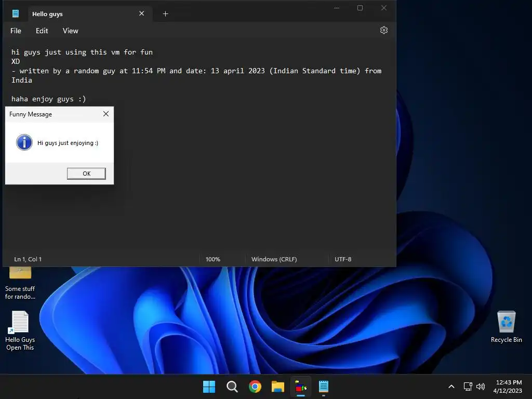Click the volume speaker tray icon
This screenshot has width=532, height=399.
pyautogui.click(x=481, y=387)
